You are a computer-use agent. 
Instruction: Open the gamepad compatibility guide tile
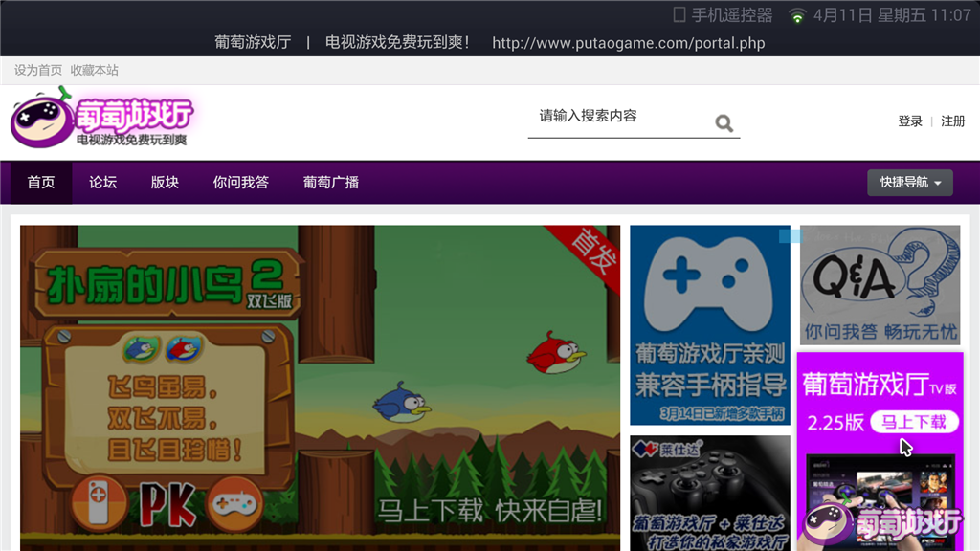pyautogui.click(x=710, y=325)
